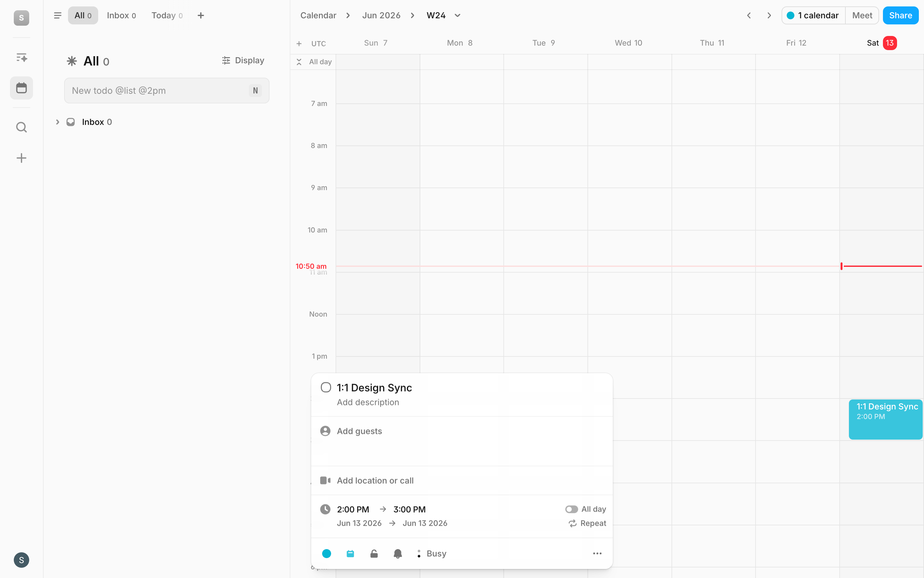Toggle the All day switch
924x578 pixels.
[x=571, y=509]
